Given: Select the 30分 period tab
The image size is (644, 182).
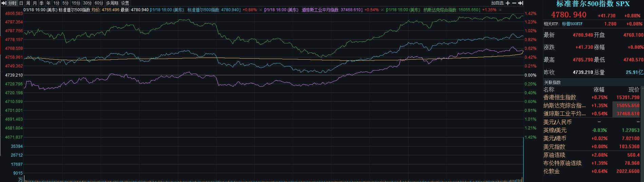Looking at the screenshot, I should tap(88, 3).
